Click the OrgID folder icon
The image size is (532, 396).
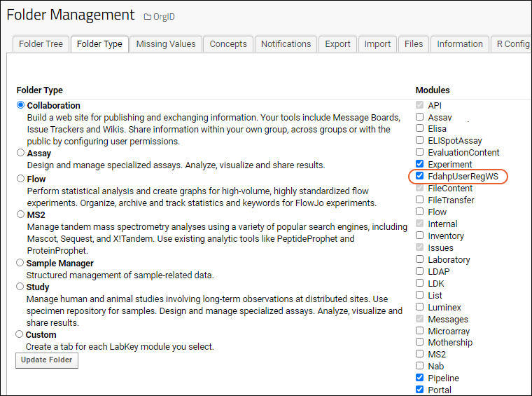click(148, 16)
